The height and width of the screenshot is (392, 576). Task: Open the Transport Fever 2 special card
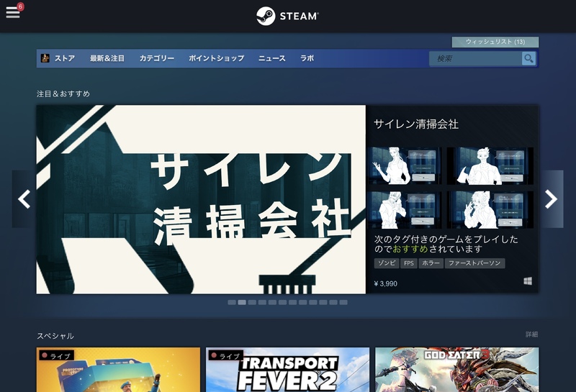[287, 370]
